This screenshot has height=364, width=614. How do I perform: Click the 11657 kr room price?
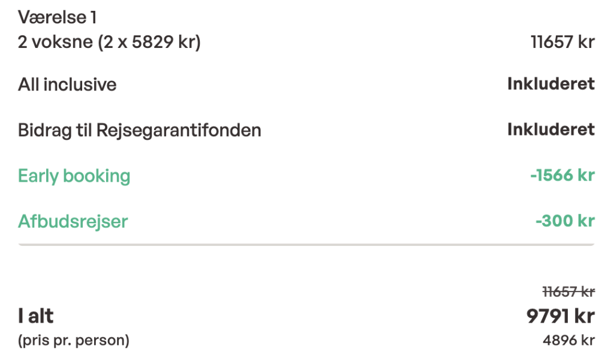tap(562, 42)
